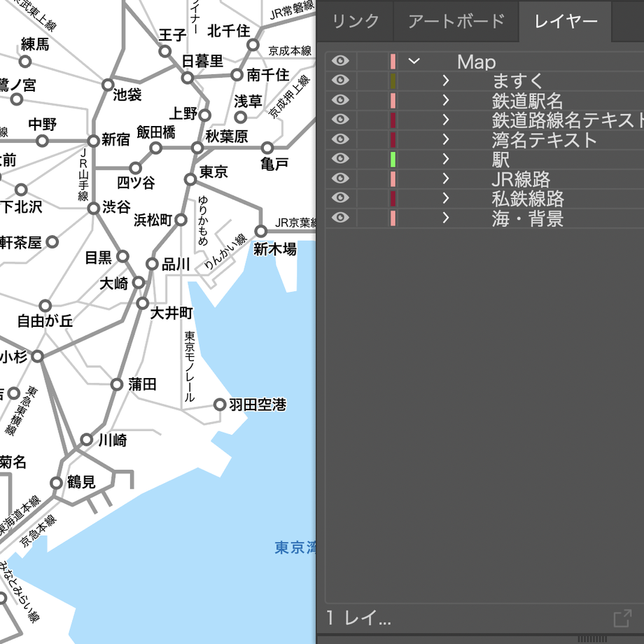This screenshot has height=644, width=644.
Task: Click the olive color swatch of ますく layer
Action: (393, 81)
